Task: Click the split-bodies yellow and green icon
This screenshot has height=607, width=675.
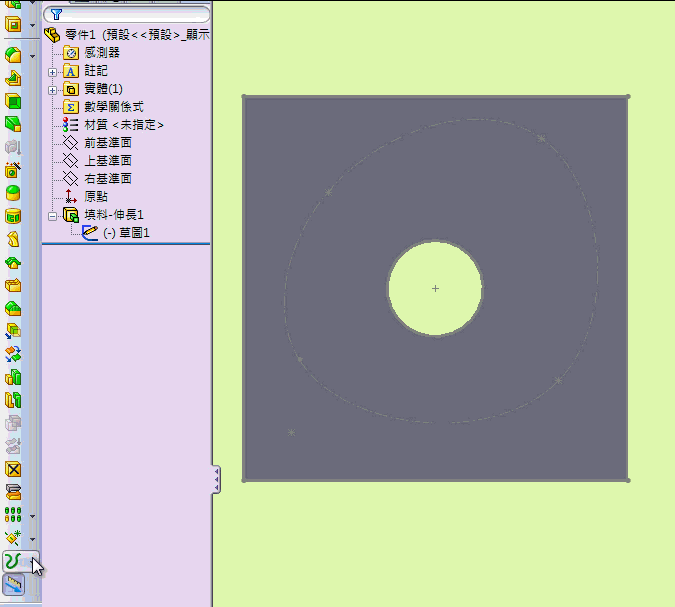Action: [x=13, y=400]
